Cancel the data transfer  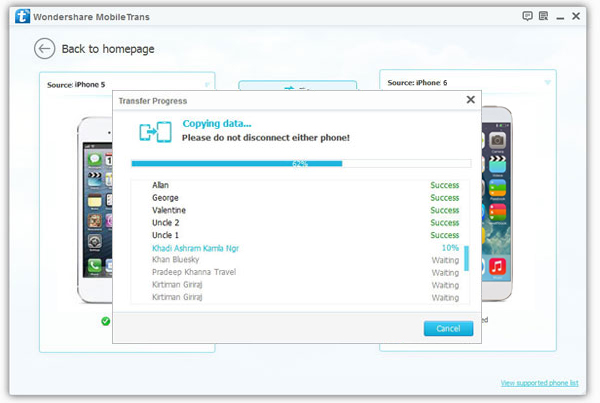(x=448, y=328)
